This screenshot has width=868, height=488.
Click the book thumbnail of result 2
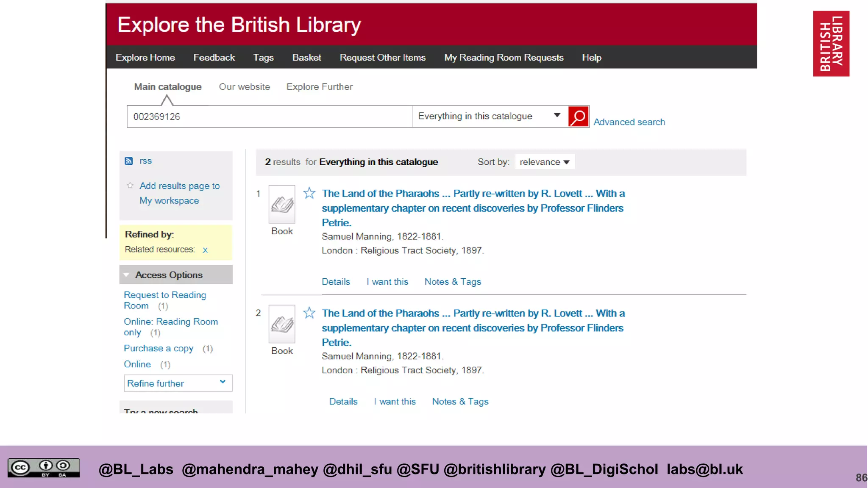coord(282,324)
